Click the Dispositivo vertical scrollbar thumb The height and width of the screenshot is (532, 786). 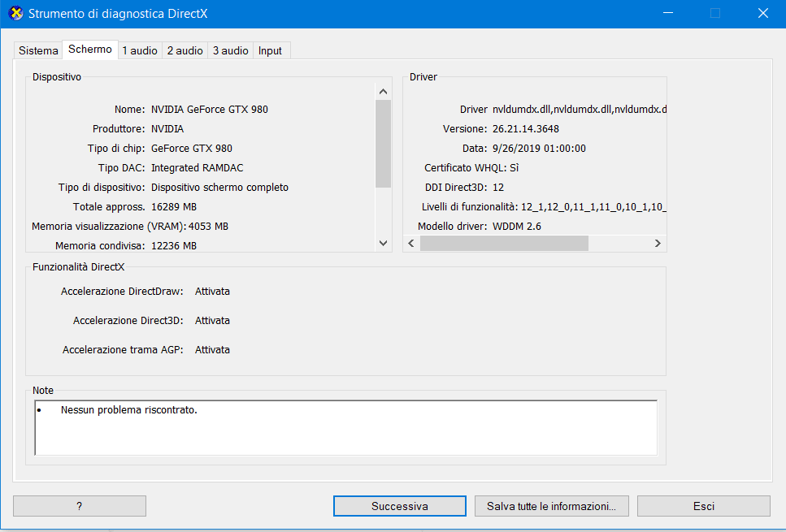pos(384,143)
